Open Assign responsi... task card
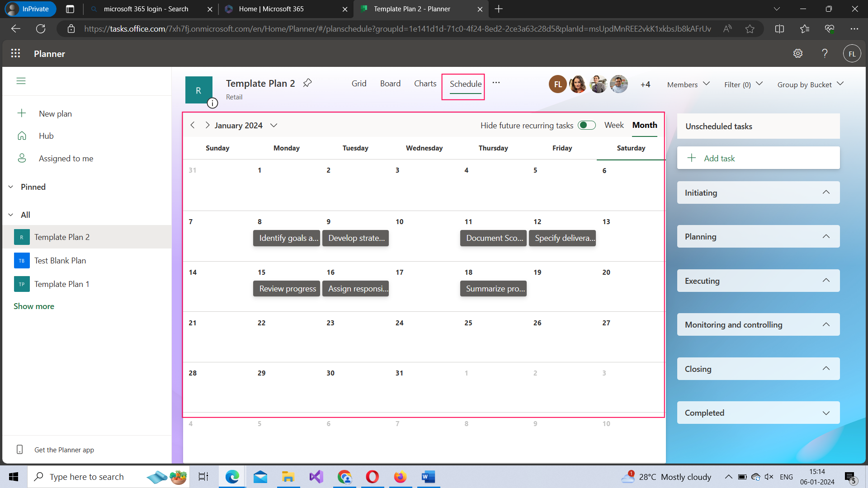Screen dimensions: 868x488 pos(356,289)
